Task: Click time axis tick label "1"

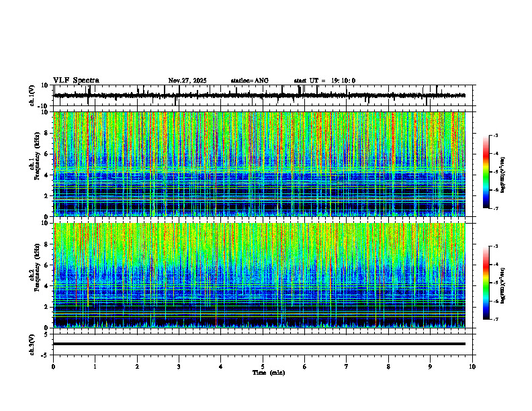Action: [95, 367]
